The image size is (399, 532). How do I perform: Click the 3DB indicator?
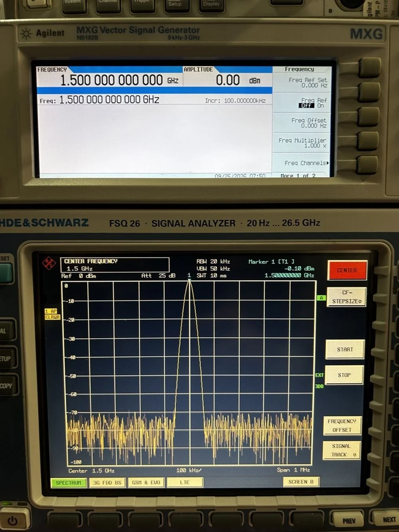[x=319, y=386]
